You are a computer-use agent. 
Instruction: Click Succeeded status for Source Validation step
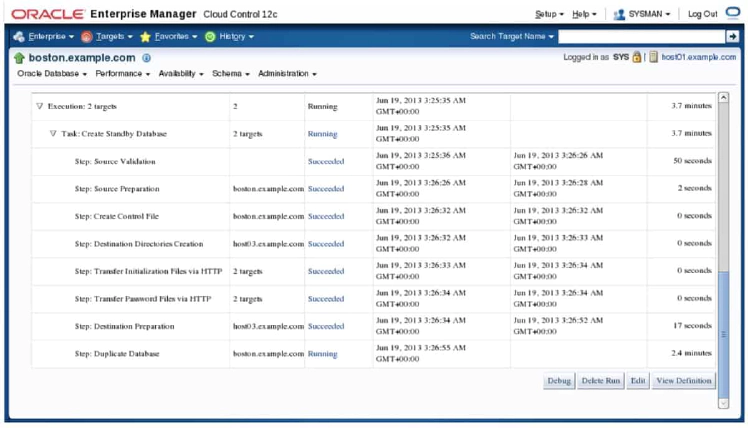[326, 162]
